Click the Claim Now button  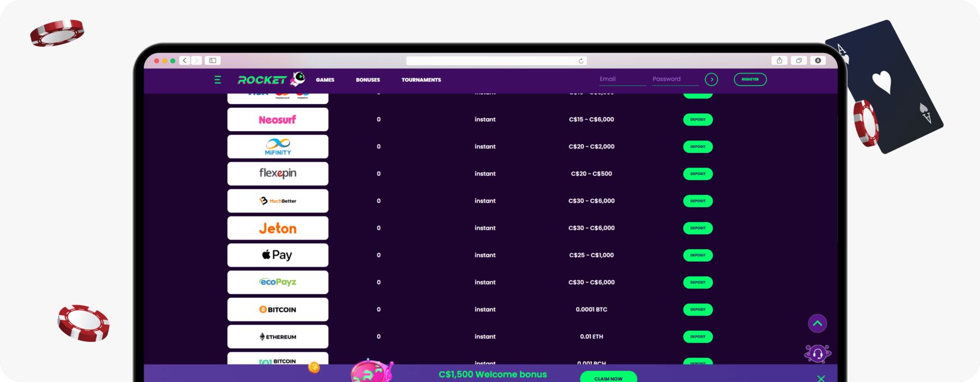pyautogui.click(x=608, y=377)
